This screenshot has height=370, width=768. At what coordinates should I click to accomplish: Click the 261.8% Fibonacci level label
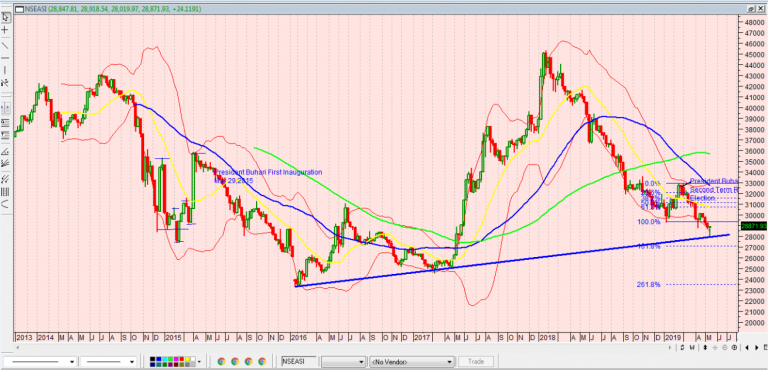pos(648,284)
